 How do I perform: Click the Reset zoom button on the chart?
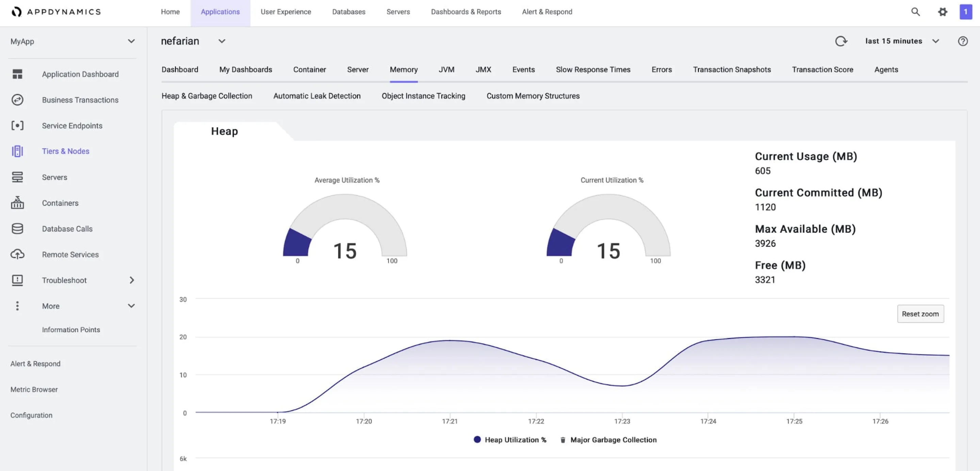(x=920, y=314)
